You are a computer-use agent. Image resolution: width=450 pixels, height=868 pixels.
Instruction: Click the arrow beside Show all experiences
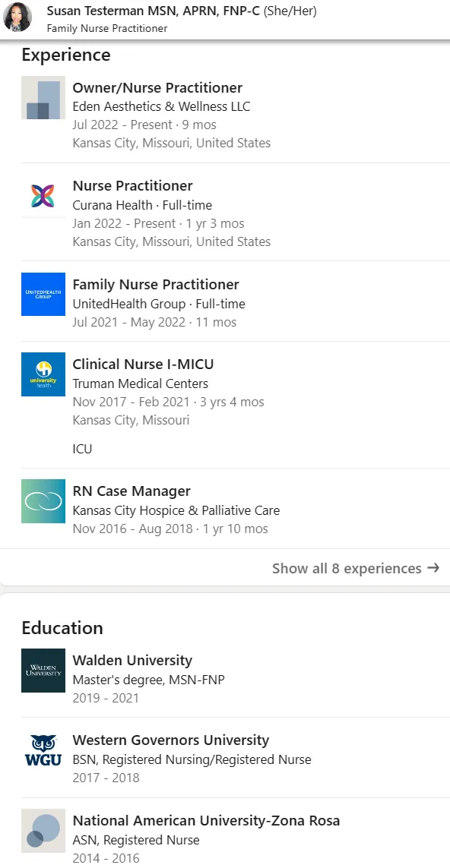click(x=433, y=568)
